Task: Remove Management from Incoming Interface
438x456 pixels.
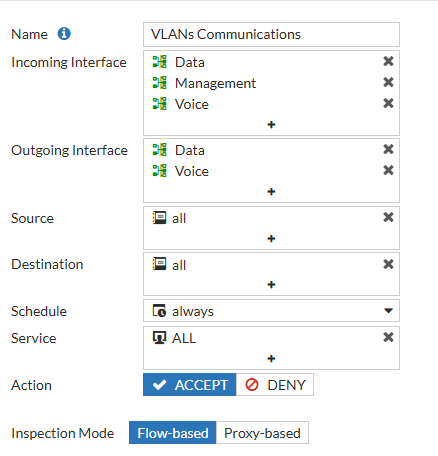Action: point(388,82)
